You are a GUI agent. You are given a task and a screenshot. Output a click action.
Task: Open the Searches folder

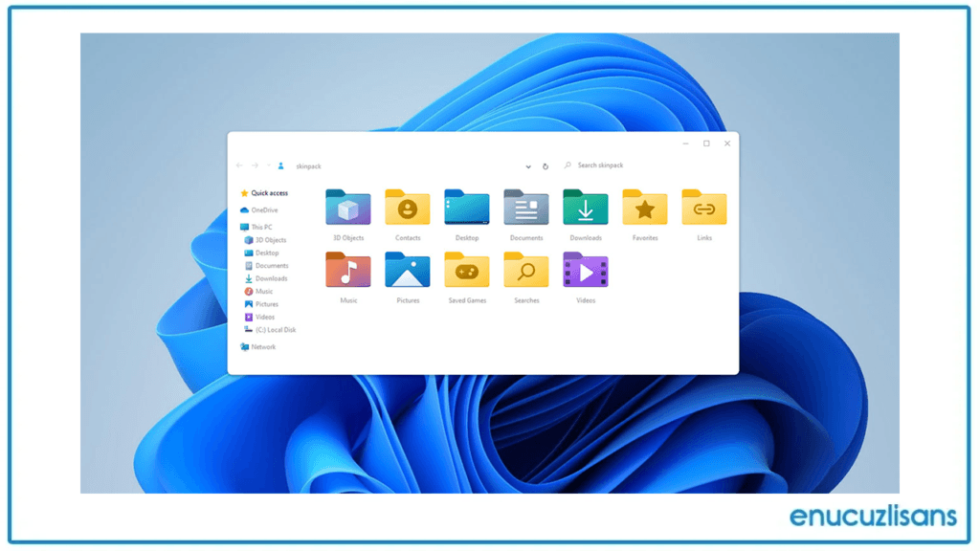pos(525,270)
